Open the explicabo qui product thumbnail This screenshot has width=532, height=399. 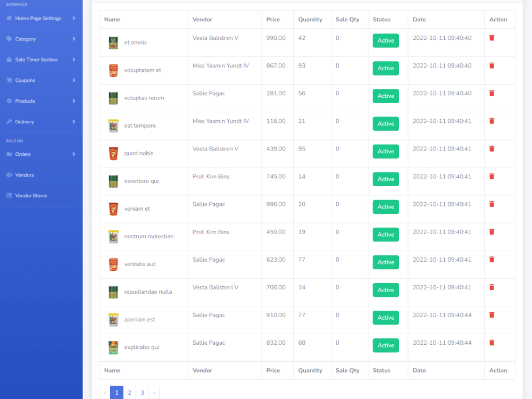113,347
